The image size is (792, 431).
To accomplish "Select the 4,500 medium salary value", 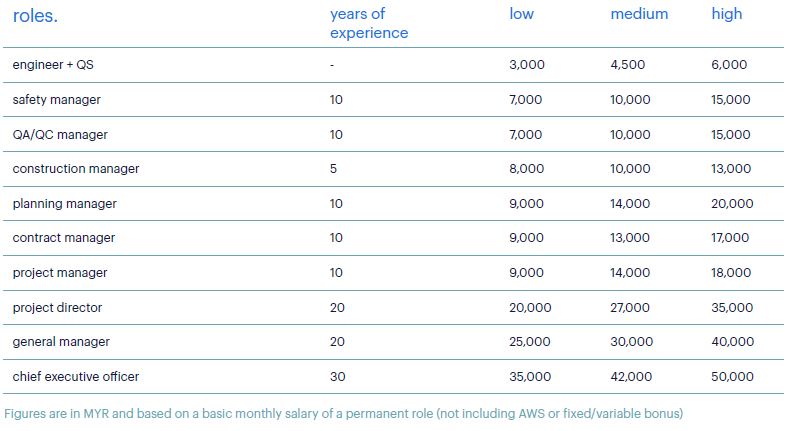I will coord(627,65).
